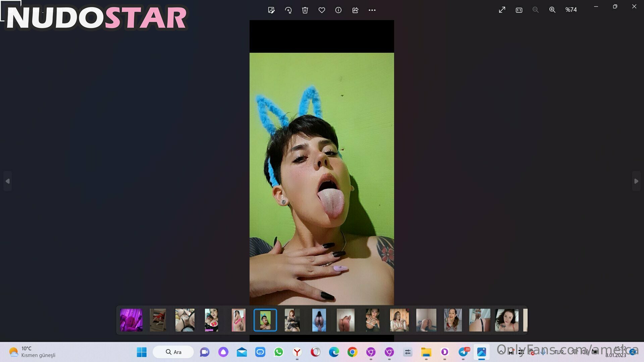Open WhatsApp from the taskbar
The width and height of the screenshot is (644, 362).
click(278, 352)
